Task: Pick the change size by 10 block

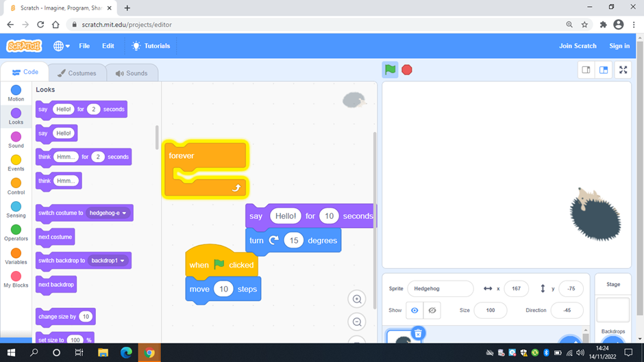Action: [x=65, y=317]
